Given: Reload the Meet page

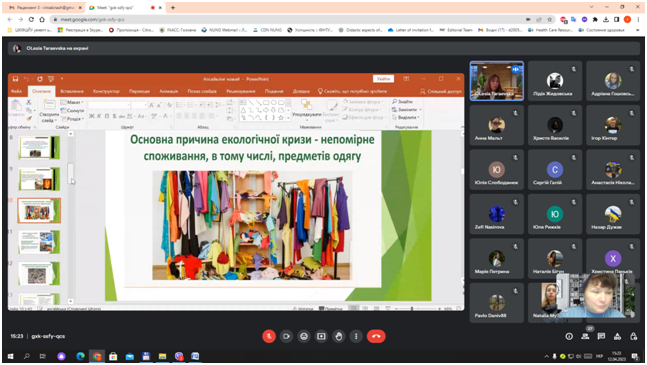Looking at the screenshot, I should (31, 19).
